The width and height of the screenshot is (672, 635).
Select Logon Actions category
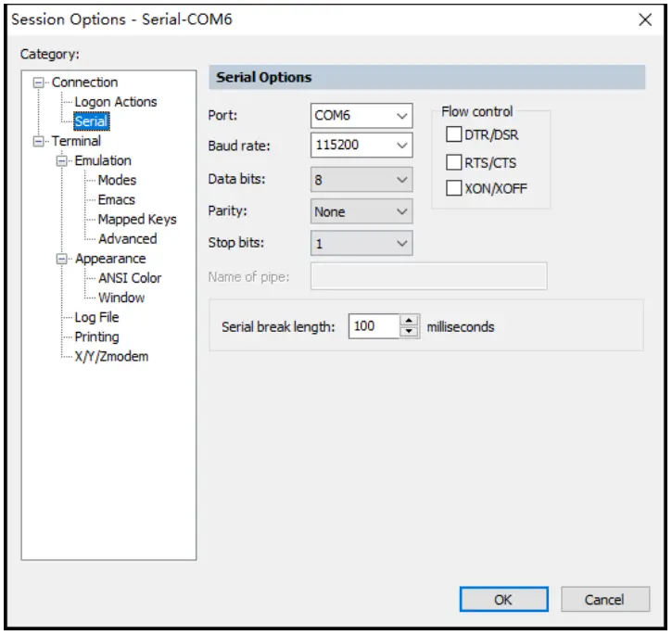point(116,102)
